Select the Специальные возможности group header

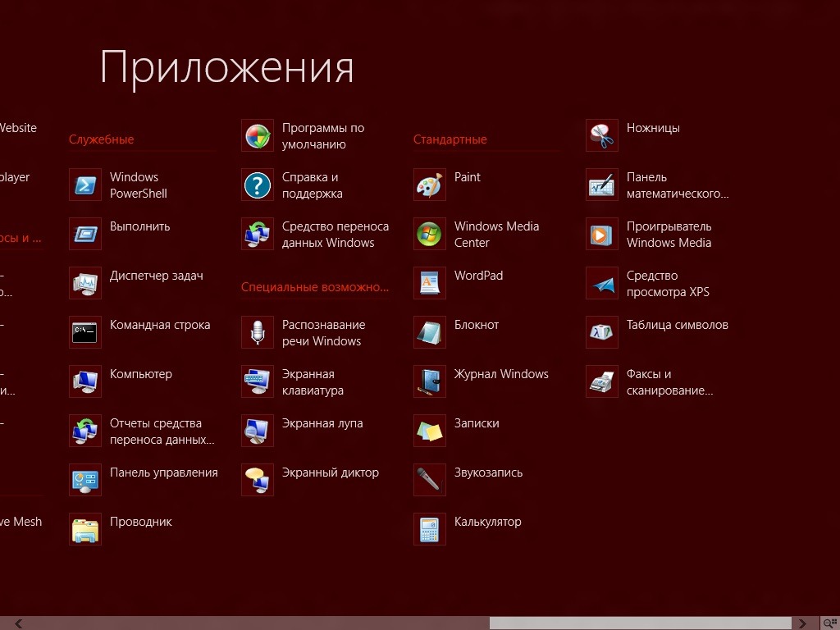click(315, 287)
